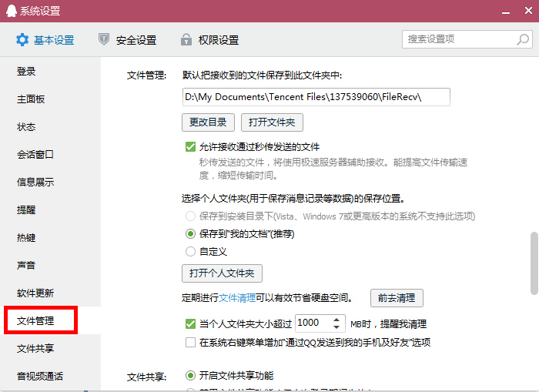Decrease folder size limit with down arrow
Screen dimensions: 539x392
[x=336, y=327]
